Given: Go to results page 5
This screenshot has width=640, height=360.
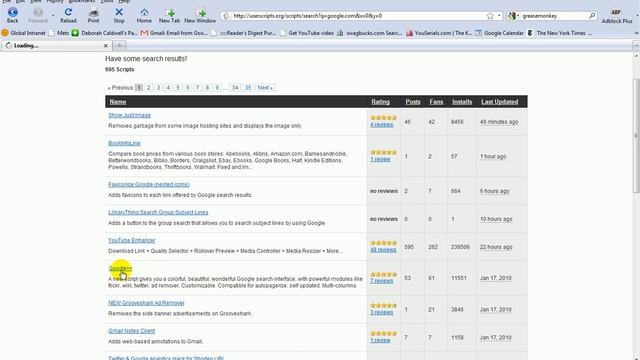Looking at the screenshot, I should [178, 88].
